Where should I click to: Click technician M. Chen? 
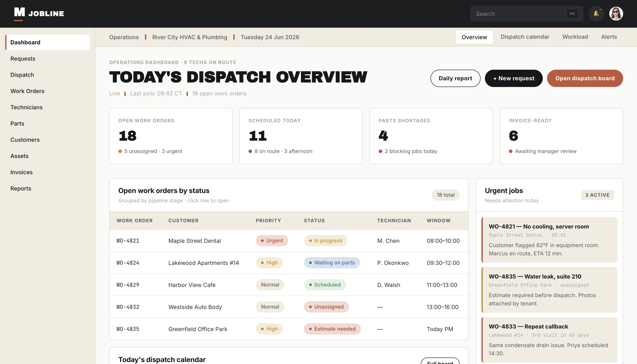pyautogui.click(x=388, y=241)
